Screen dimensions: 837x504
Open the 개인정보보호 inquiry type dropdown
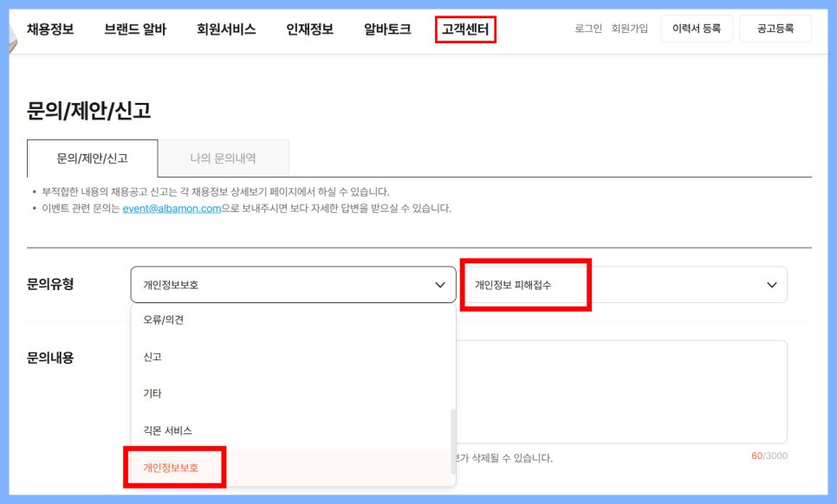coord(293,284)
